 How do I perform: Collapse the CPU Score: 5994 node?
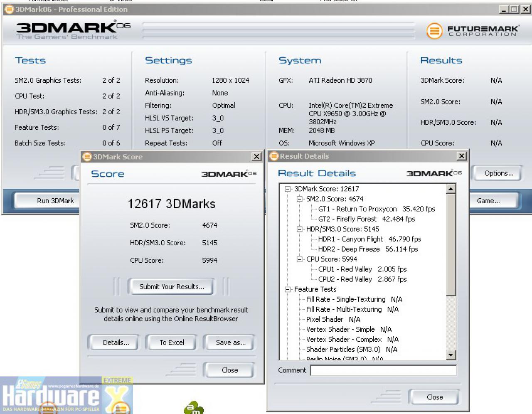click(x=299, y=259)
